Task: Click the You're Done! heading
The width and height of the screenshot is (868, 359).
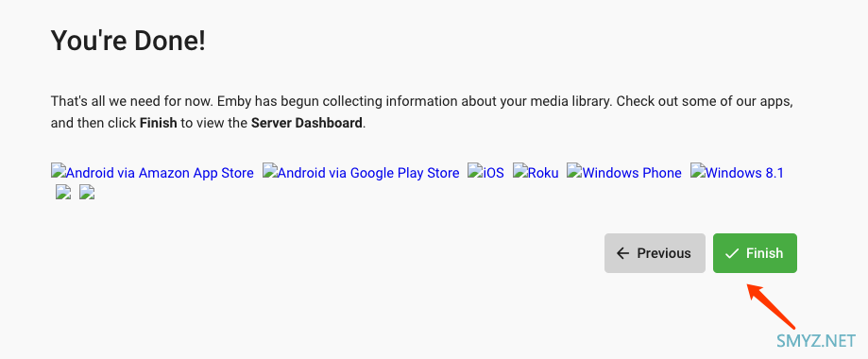Action: (128, 41)
